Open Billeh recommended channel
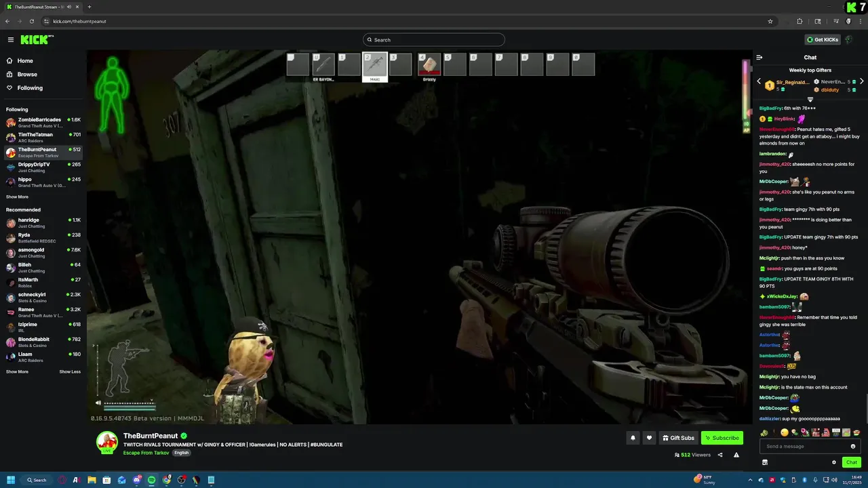 click(x=43, y=268)
